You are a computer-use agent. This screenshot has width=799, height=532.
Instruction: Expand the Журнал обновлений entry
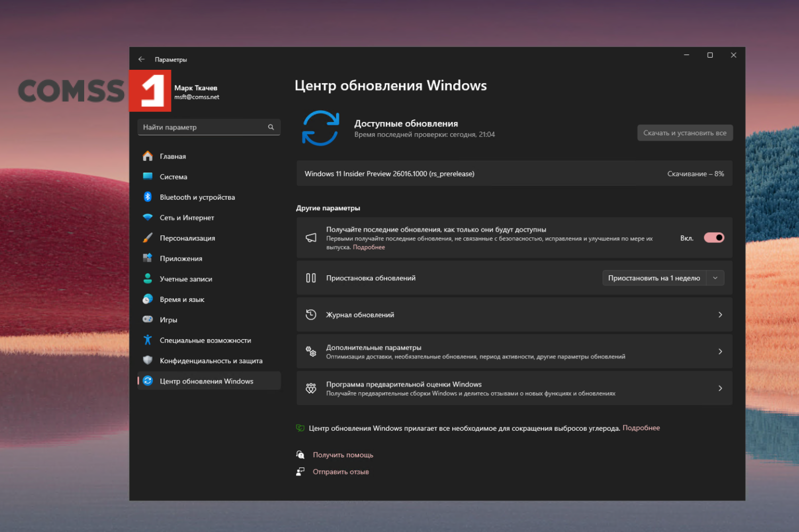tap(720, 314)
